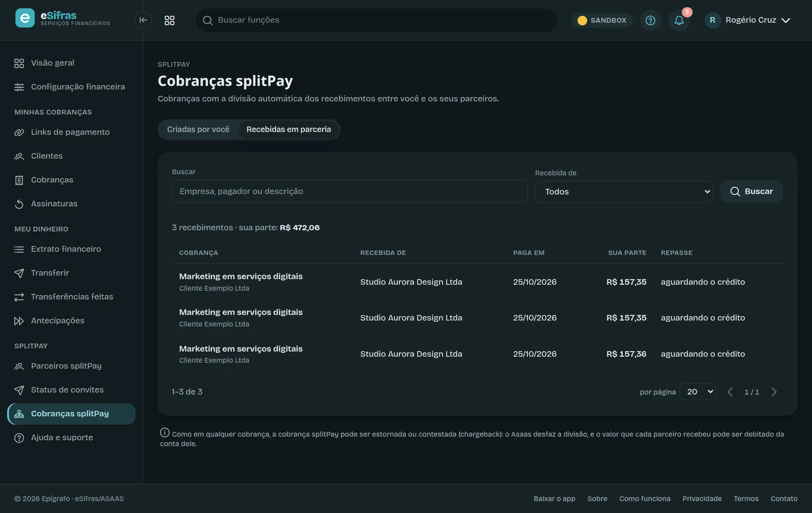Screen dimensions: 812x513
Task: Click the SUA PARTE column header
Action: (627, 253)
